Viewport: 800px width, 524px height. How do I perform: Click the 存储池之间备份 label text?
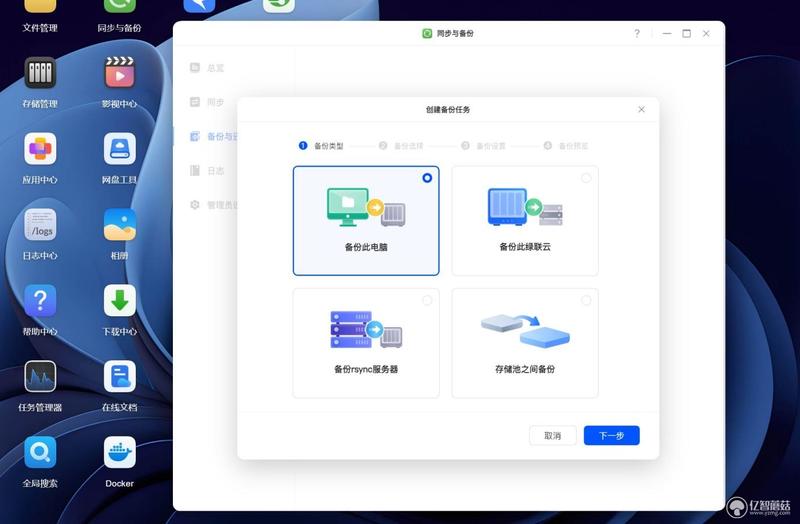525,369
